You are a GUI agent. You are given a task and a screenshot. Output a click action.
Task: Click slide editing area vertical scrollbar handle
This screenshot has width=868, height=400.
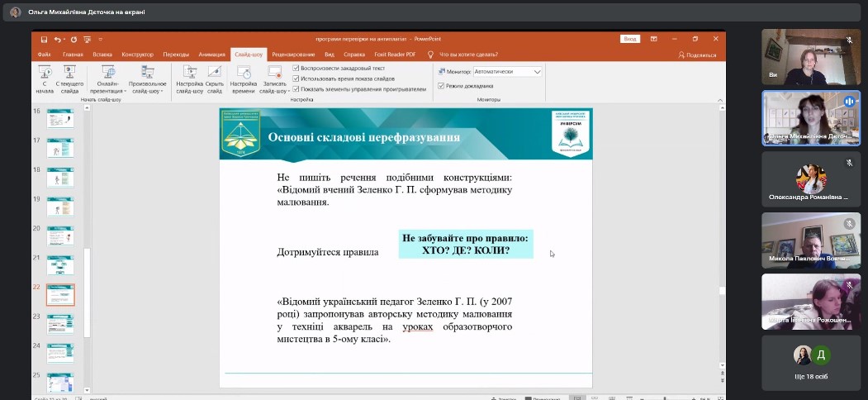(722, 290)
